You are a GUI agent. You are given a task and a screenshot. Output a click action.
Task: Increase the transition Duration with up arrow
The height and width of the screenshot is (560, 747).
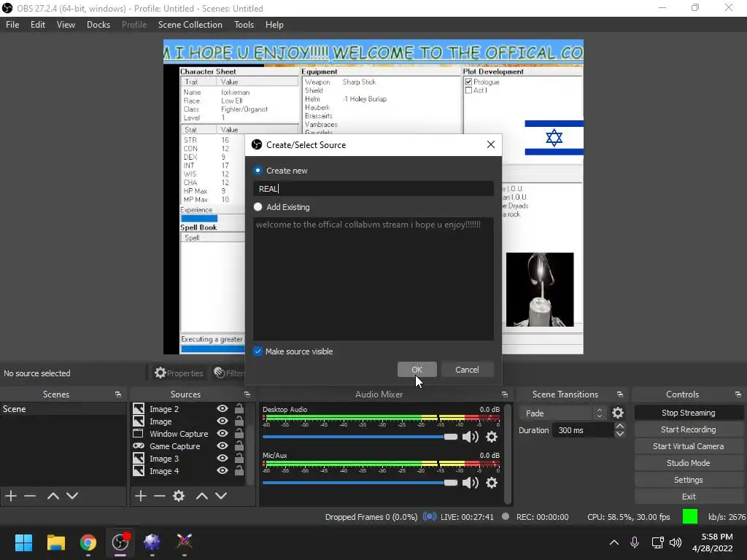click(620, 426)
